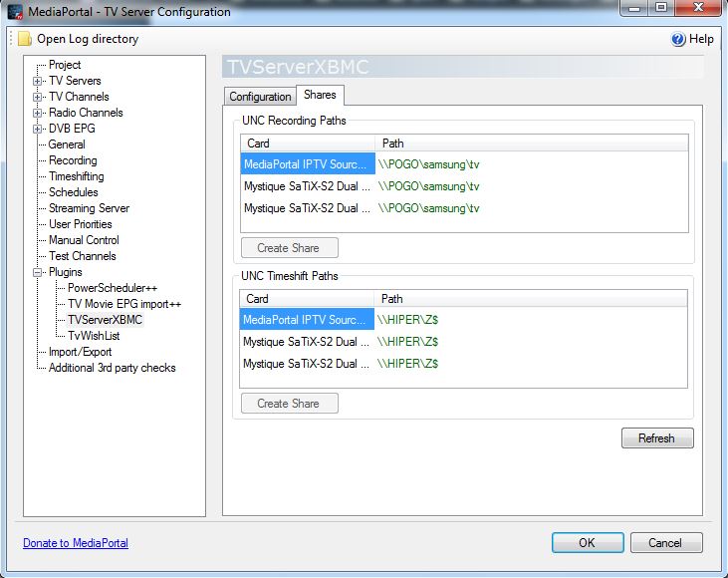The image size is (728, 578).
Task: Switch to the Configuration tab
Action: [x=260, y=97]
